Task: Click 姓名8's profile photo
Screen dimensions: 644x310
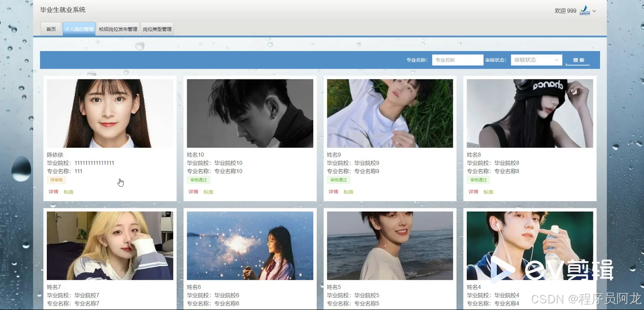Action: (530, 114)
